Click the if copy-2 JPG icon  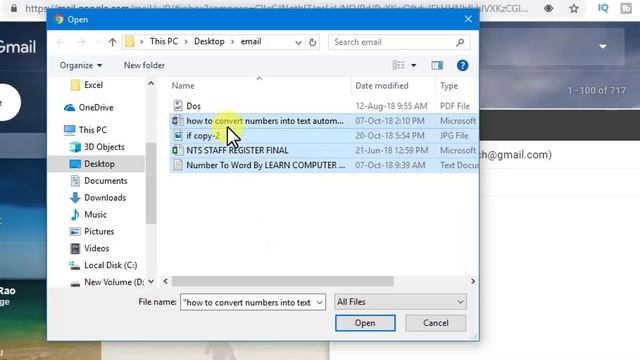click(178, 136)
